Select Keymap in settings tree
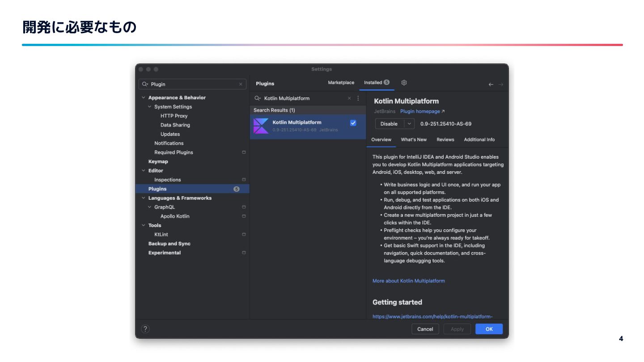 [158, 161]
